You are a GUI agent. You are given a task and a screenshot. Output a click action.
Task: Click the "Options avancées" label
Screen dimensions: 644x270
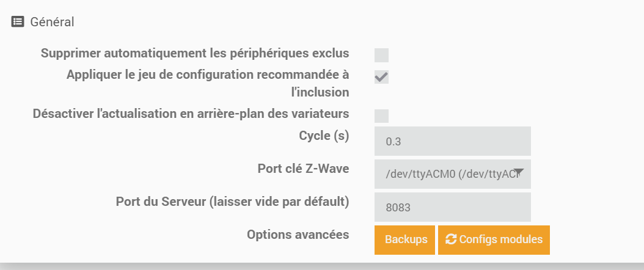click(x=298, y=235)
